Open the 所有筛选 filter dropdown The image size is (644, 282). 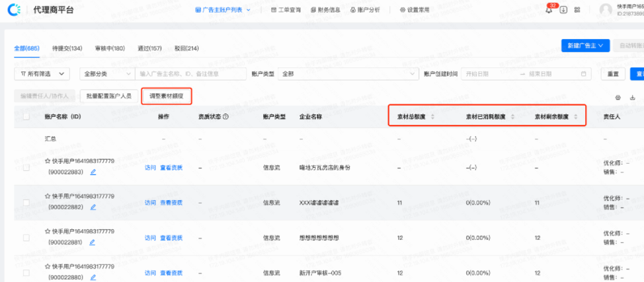point(42,74)
